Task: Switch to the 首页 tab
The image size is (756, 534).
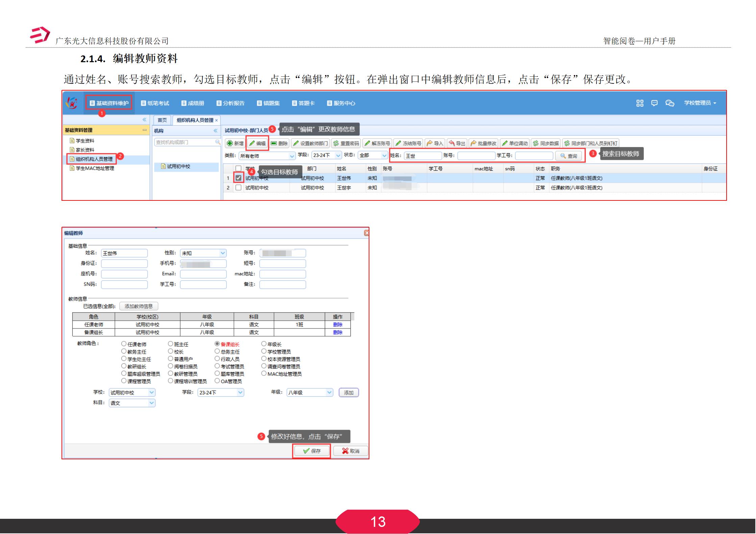Action: [x=162, y=120]
